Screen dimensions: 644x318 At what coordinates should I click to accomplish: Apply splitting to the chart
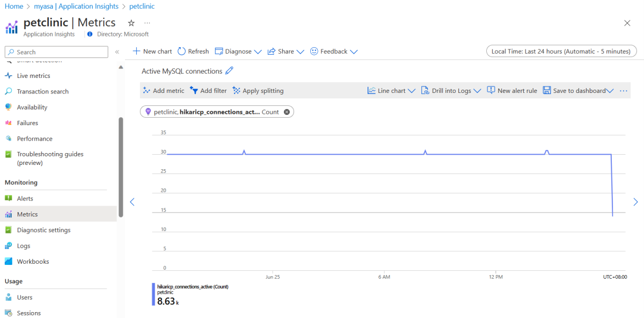[x=258, y=91]
